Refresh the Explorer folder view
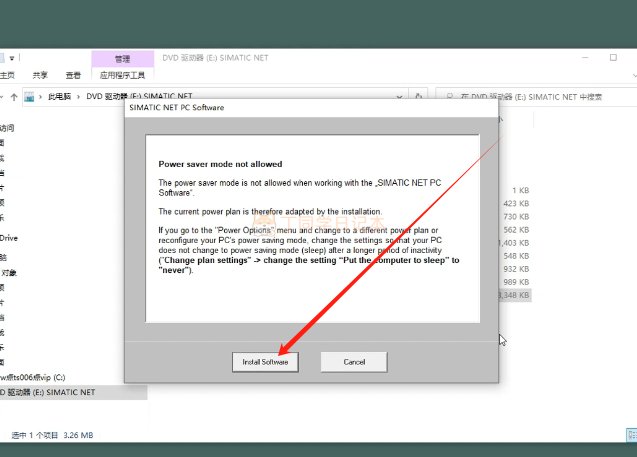637x457 pixels. (x=418, y=96)
